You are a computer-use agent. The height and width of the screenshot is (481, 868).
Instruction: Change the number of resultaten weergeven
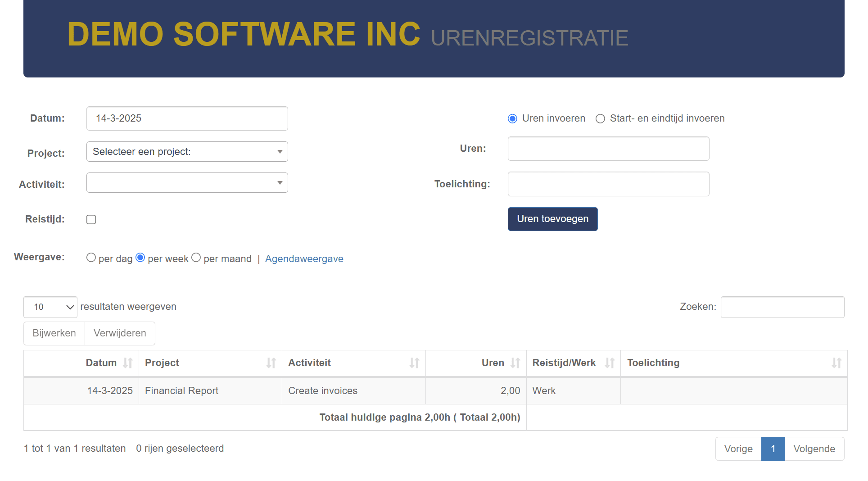pyautogui.click(x=50, y=307)
